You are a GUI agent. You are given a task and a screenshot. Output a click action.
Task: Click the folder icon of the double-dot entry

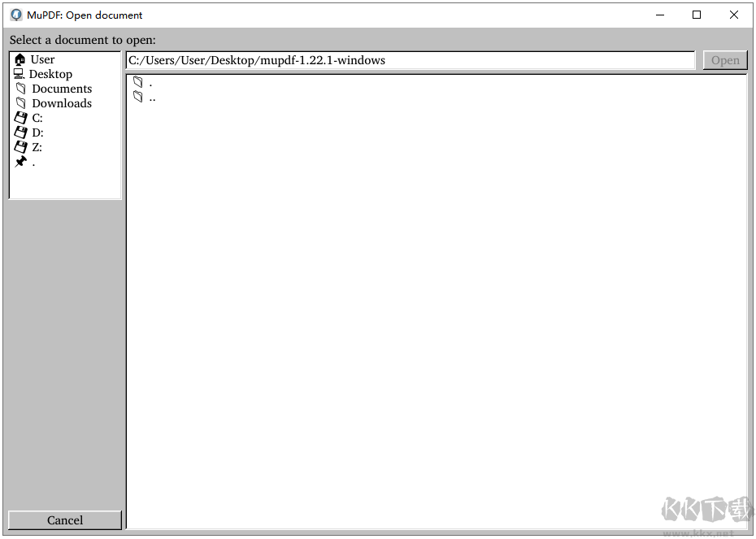tap(138, 97)
